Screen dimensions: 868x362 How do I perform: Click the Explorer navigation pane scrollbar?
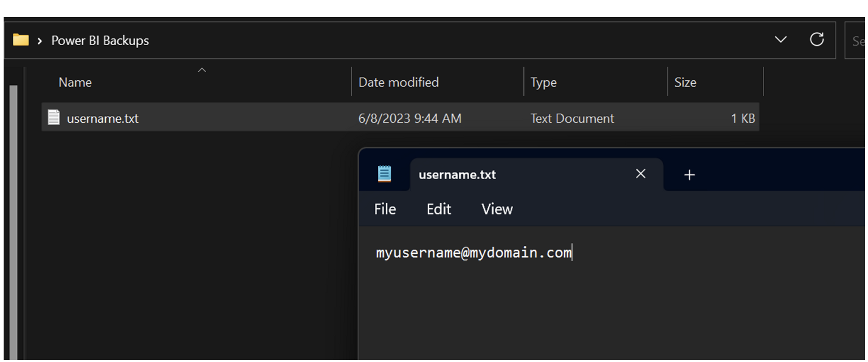[x=13, y=222]
